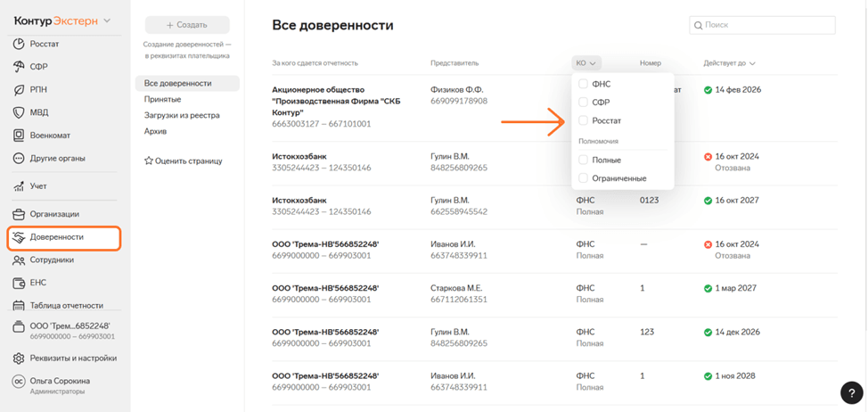The width and height of the screenshot is (868, 412).
Task: Open the Архив list
Action: (x=157, y=131)
